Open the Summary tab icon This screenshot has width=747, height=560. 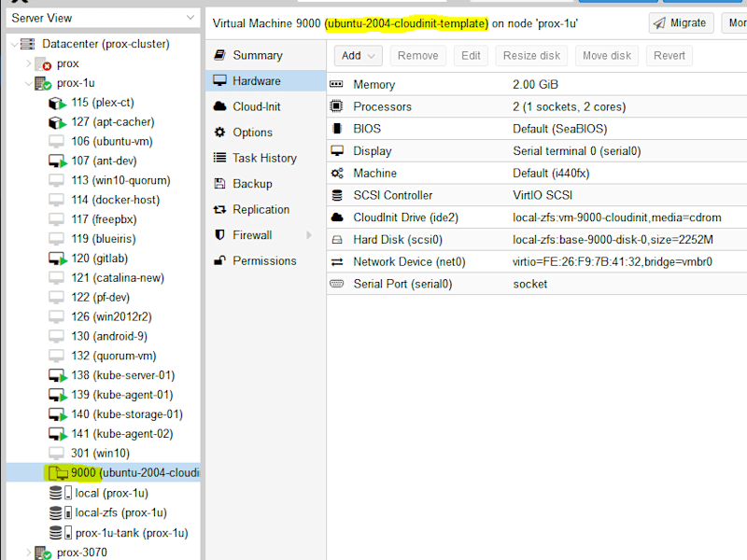(219, 55)
